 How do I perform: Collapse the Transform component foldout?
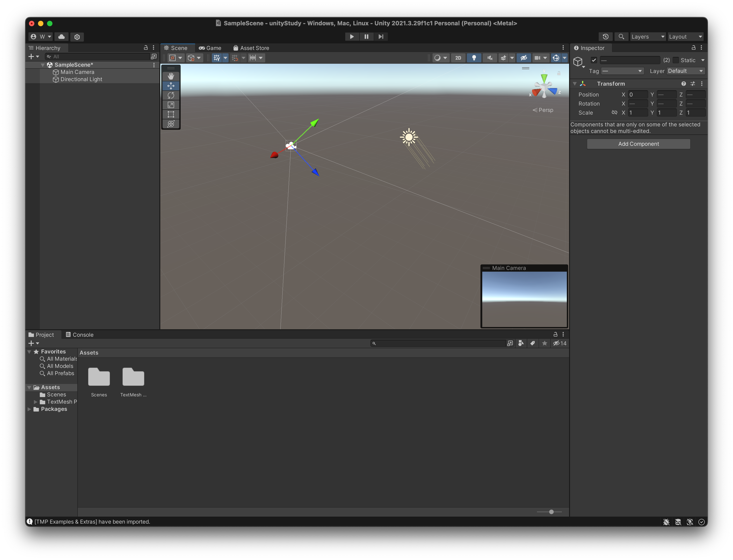click(575, 84)
